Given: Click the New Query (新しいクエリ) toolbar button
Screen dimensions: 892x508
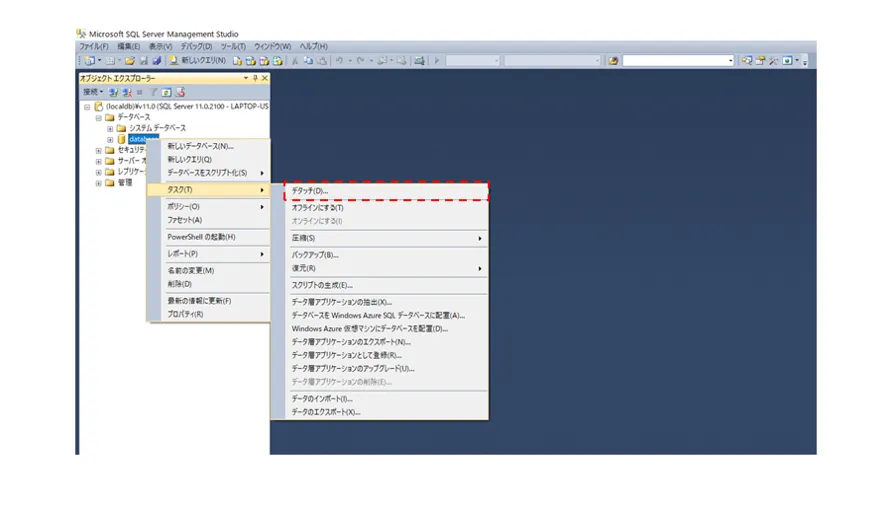Looking at the screenshot, I should pyautogui.click(x=197, y=61).
